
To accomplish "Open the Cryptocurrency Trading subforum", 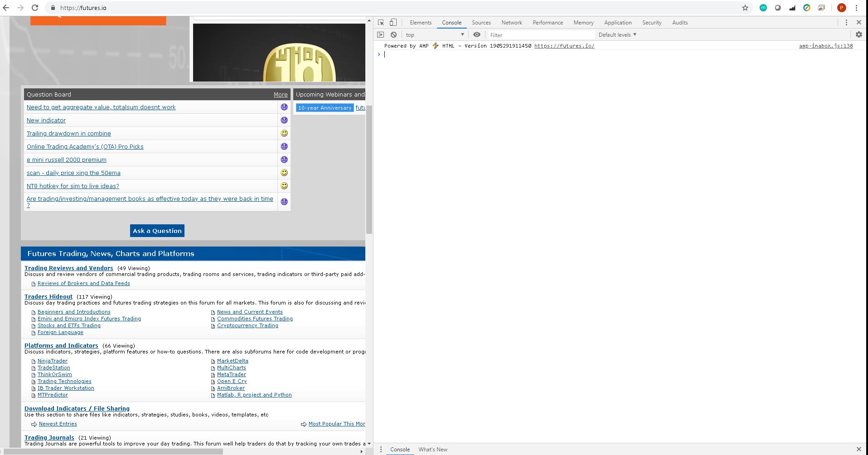I will pyautogui.click(x=247, y=325).
